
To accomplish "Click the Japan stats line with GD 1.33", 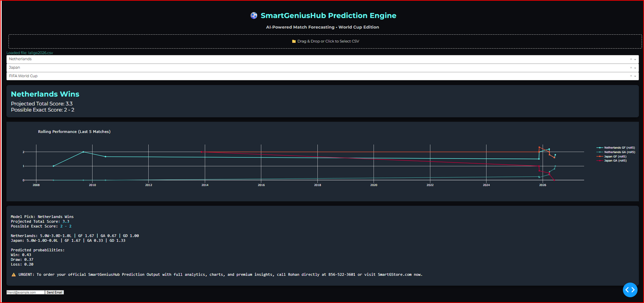I will pos(68,241).
